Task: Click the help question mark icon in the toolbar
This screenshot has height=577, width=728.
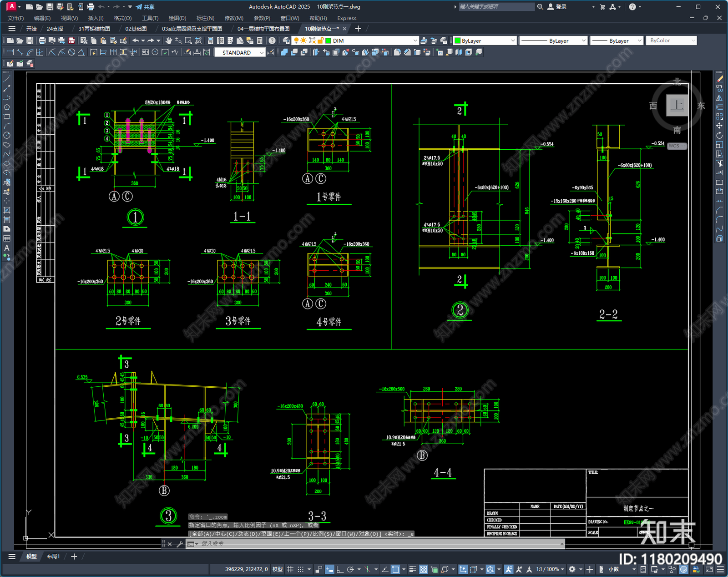Action: click(272, 40)
